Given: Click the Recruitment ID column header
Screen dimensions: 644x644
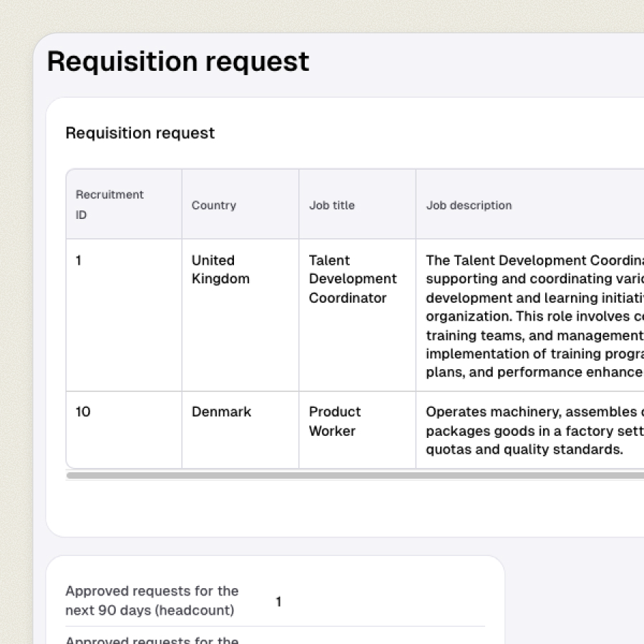Looking at the screenshot, I should (x=109, y=204).
